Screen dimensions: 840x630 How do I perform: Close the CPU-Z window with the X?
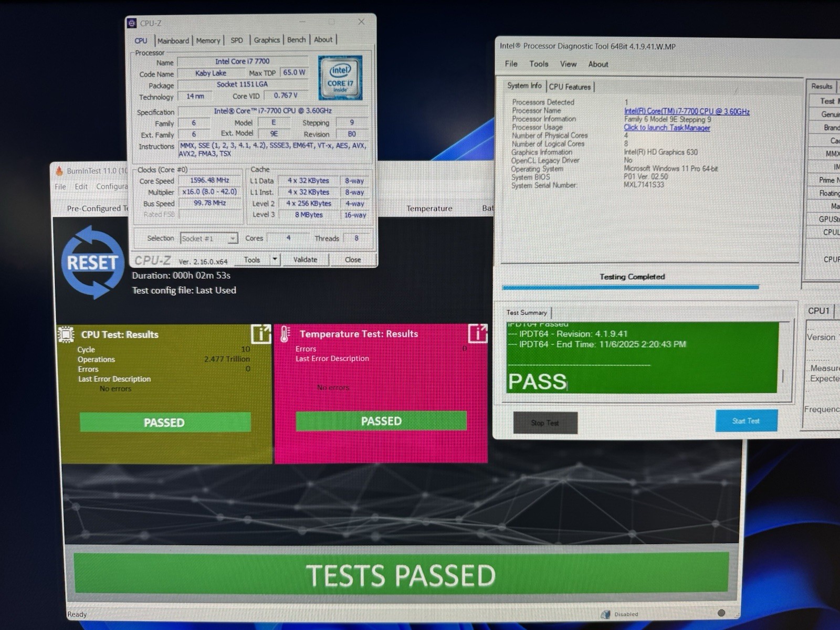361,22
